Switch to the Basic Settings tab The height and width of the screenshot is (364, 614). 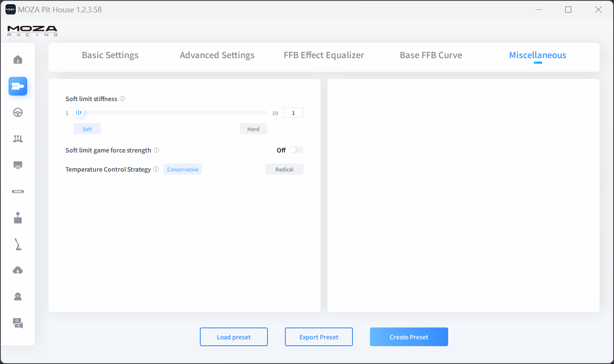(110, 55)
